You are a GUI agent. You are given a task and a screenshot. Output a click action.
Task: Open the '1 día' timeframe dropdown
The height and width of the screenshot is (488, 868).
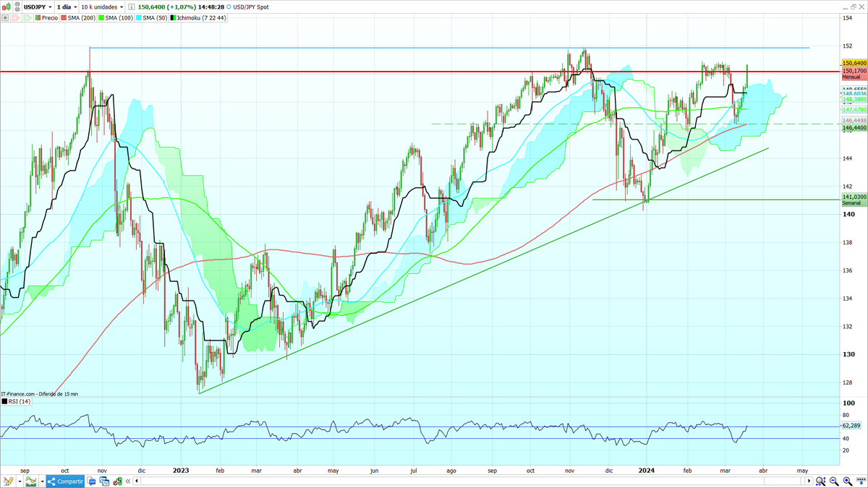coord(67,7)
